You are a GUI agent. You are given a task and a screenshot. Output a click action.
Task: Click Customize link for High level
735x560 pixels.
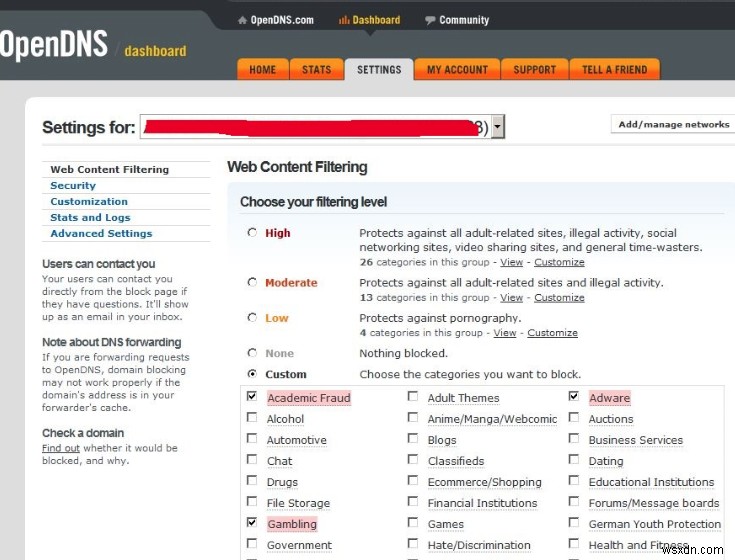pos(559,262)
